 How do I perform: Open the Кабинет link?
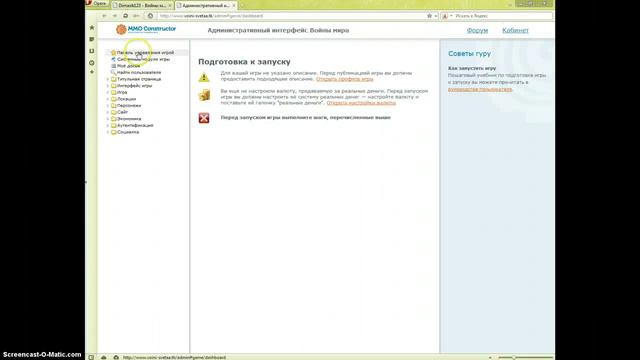tap(515, 30)
